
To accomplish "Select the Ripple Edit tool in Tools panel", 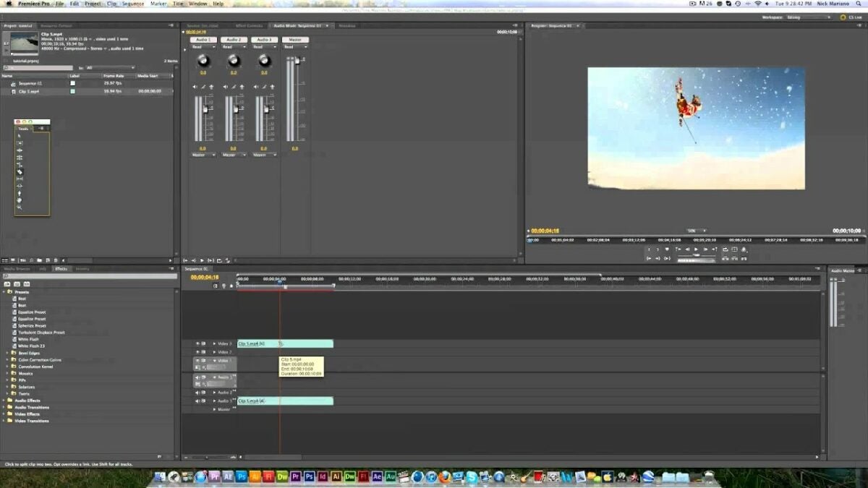I will coord(20,150).
